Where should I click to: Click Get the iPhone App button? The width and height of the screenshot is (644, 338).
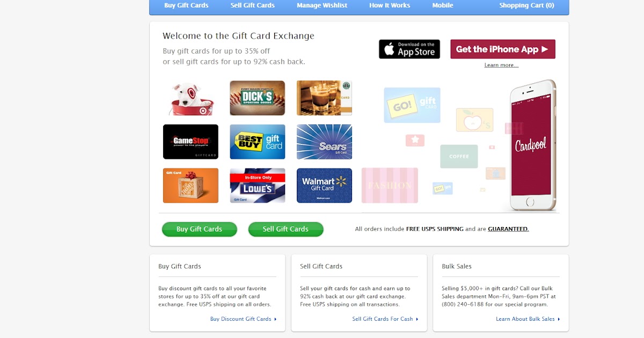503,49
